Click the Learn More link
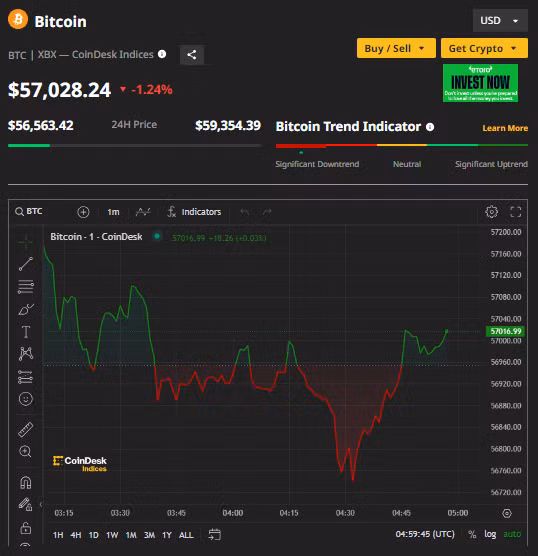538x556 pixels. (505, 128)
